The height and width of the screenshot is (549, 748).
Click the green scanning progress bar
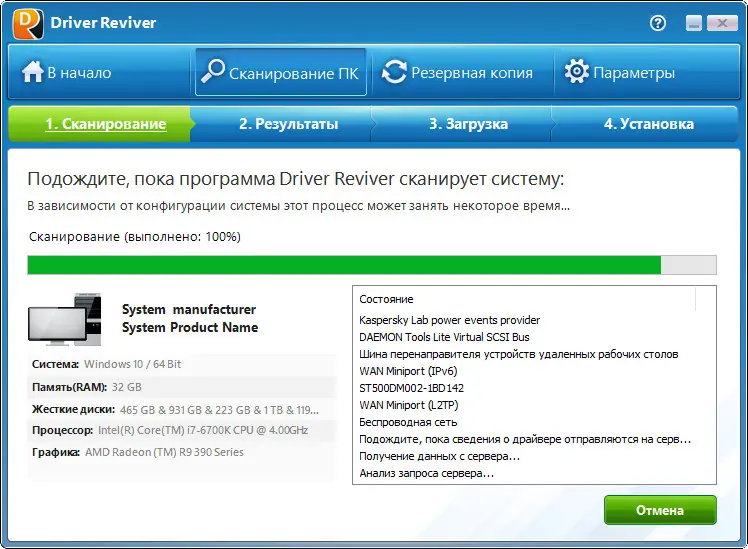click(372, 265)
